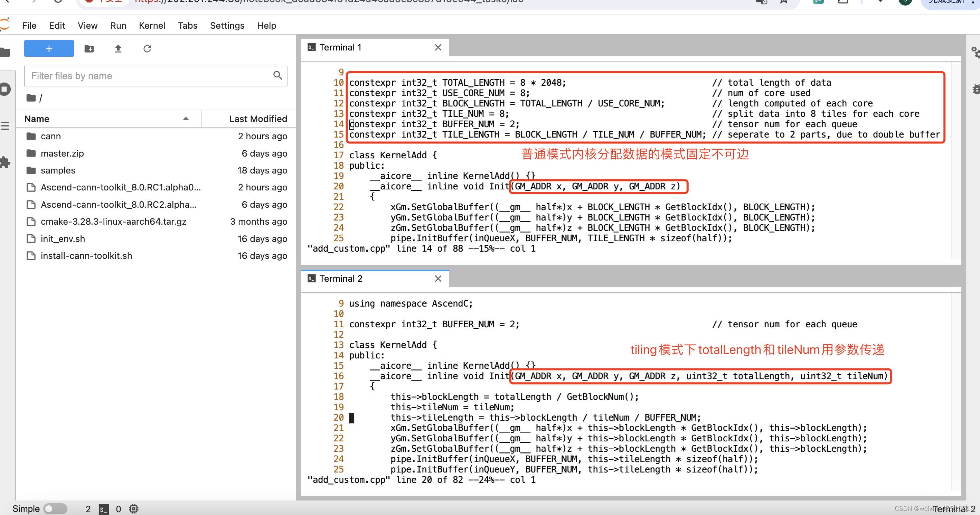Click the blue new launcher plus button
The width and height of the screenshot is (980, 515).
pos(49,49)
